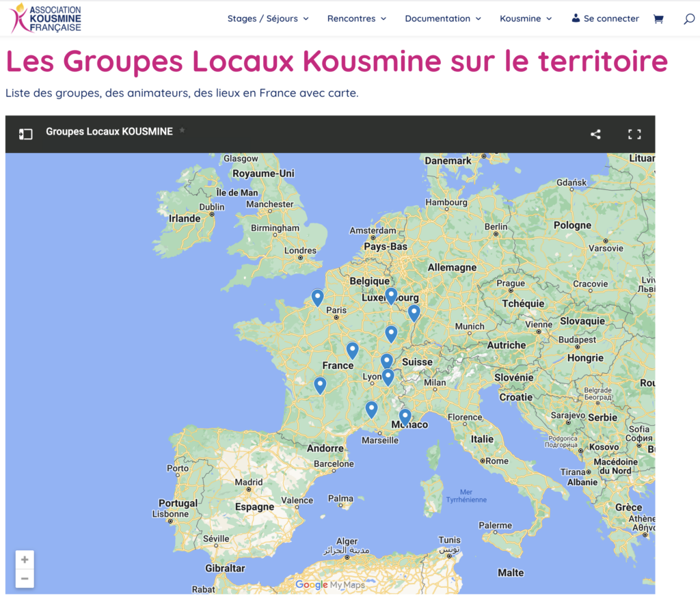Zoom in on the map
Viewport: 700px width, 598px height.
pos(25,560)
